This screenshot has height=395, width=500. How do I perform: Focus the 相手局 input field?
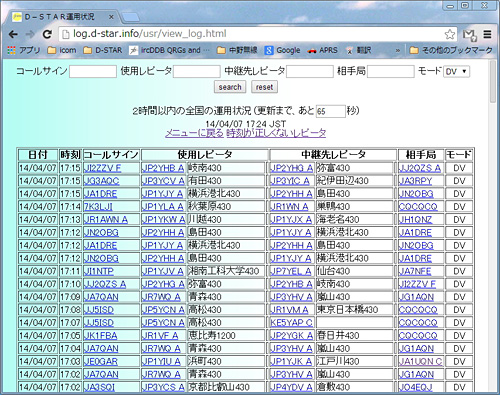click(391, 72)
